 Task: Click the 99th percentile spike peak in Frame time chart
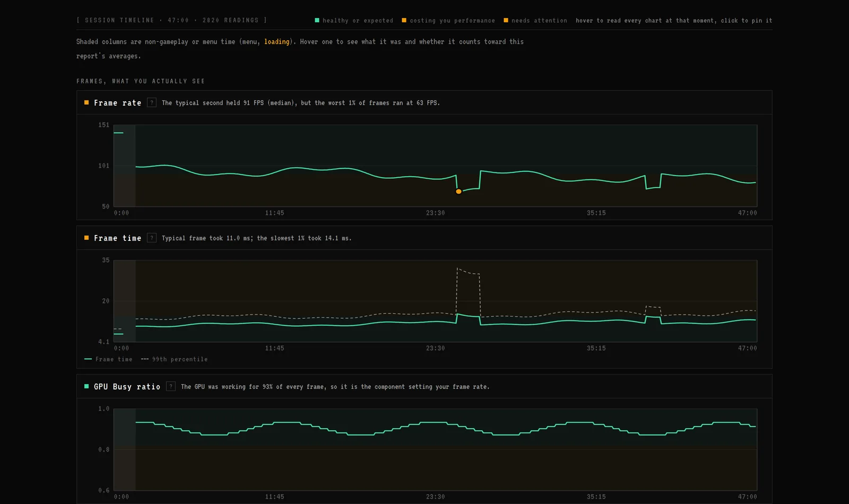click(x=457, y=268)
